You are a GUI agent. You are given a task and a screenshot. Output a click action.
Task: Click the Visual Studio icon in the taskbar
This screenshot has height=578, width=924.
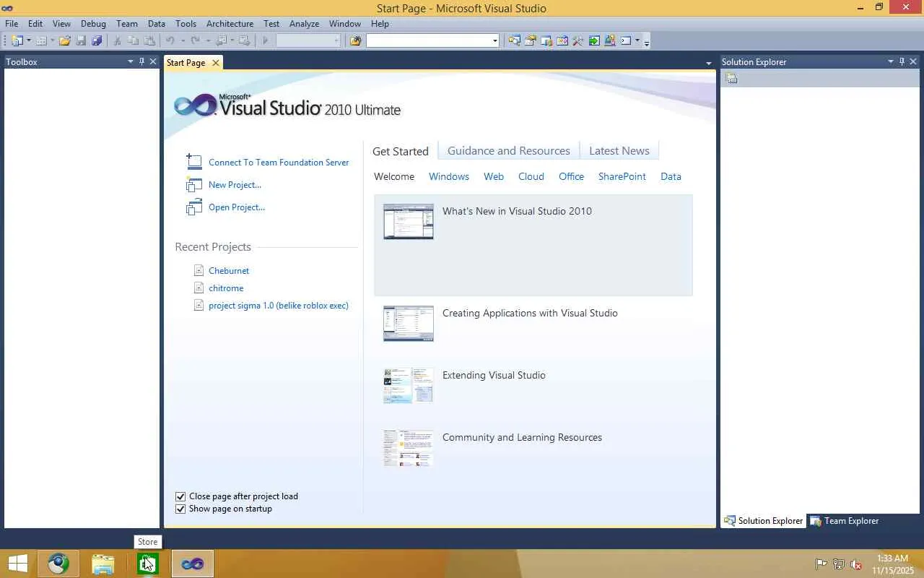tap(193, 564)
